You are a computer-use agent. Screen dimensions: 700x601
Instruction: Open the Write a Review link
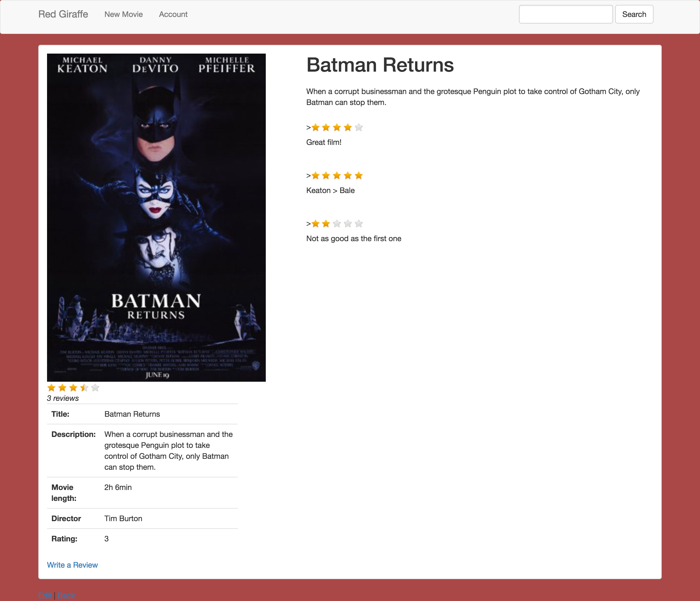coord(72,565)
